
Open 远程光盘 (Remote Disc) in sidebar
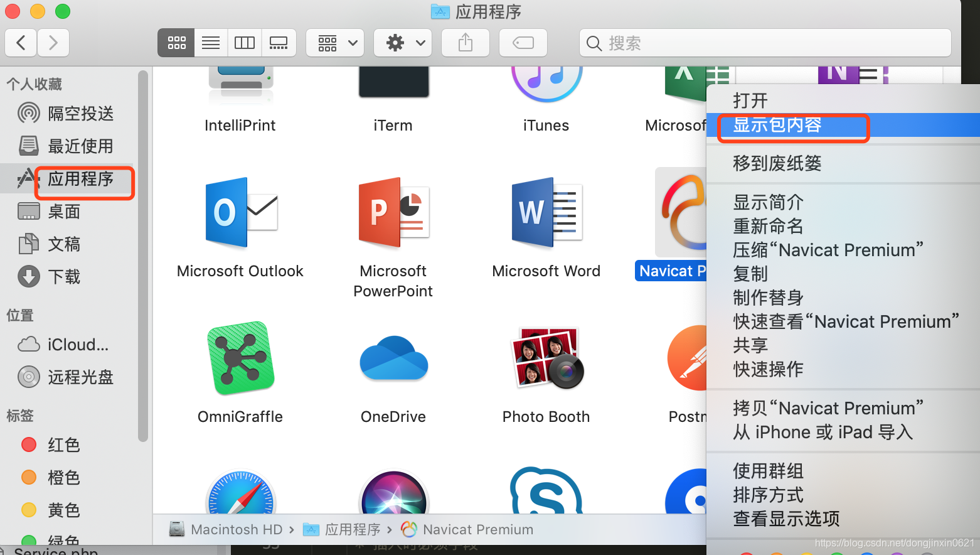click(x=67, y=377)
